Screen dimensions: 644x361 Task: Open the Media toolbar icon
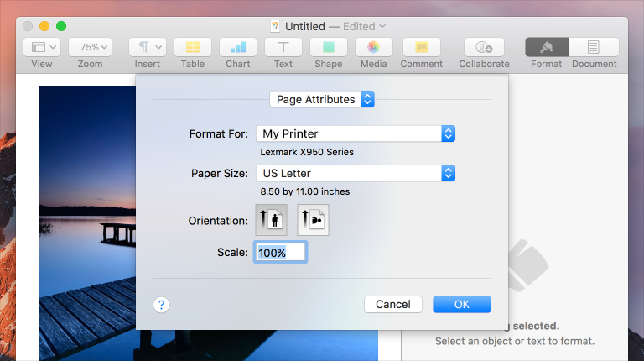click(x=374, y=47)
